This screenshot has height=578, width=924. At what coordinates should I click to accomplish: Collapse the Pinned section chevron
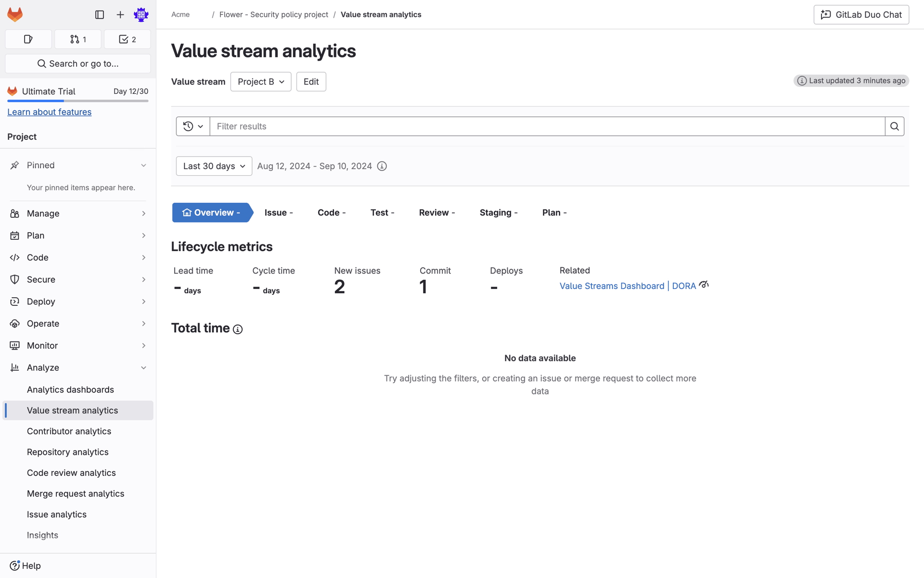143,165
